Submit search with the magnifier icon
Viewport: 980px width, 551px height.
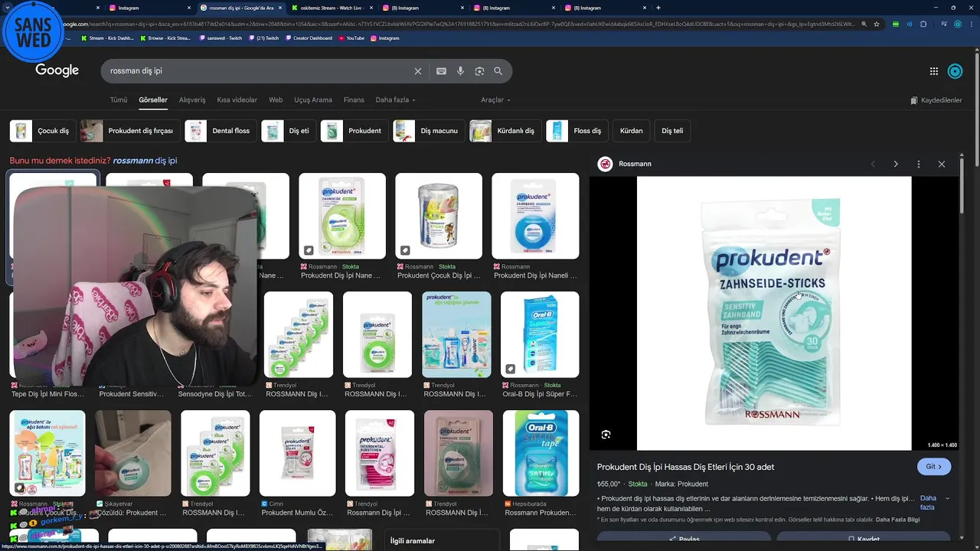point(498,71)
